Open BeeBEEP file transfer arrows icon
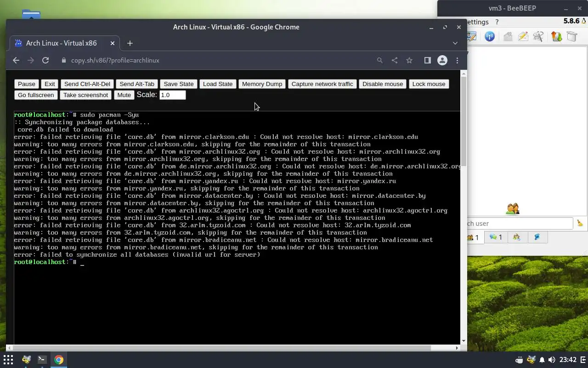This screenshot has width=588, height=368. (x=556, y=36)
